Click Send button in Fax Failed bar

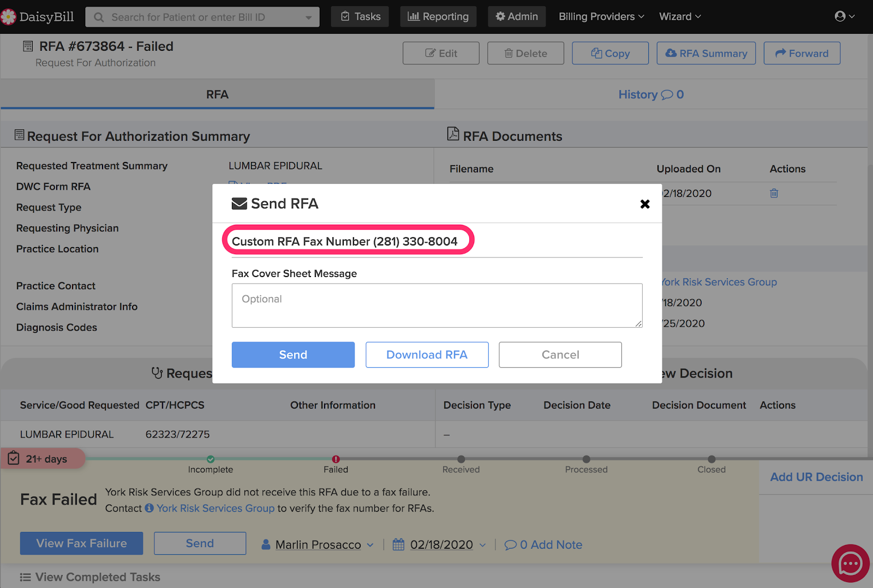tap(200, 543)
